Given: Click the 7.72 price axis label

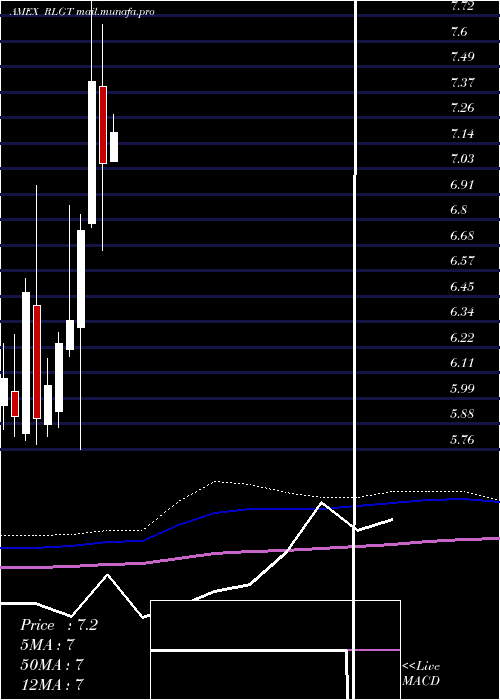Looking at the screenshot, I should [462, 6].
